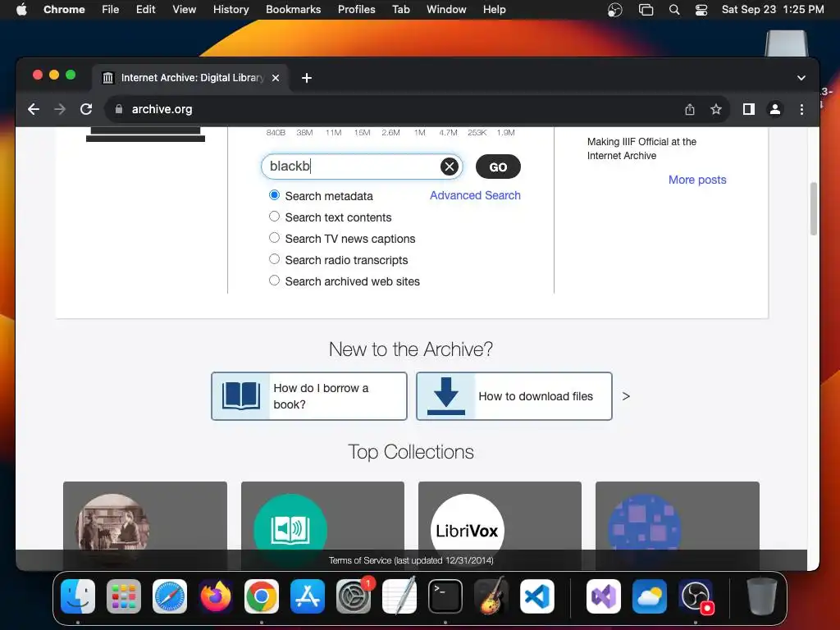The image size is (840, 630).
Task: Open the Chrome side panel icon
Action: point(749,109)
